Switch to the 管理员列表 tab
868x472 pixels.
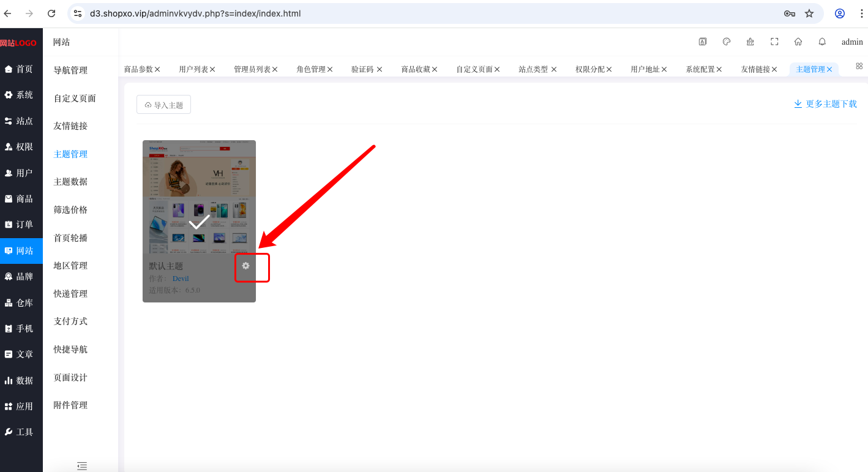coord(252,70)
